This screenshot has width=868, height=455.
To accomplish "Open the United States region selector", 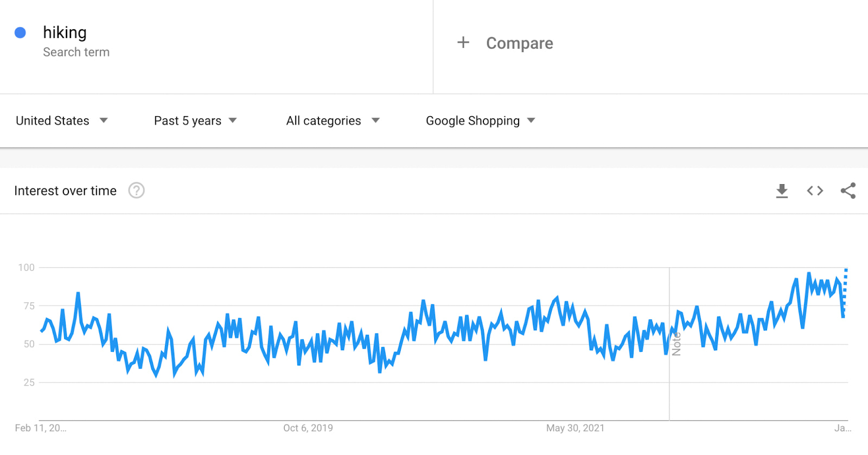I will click(x=52, y=121).
